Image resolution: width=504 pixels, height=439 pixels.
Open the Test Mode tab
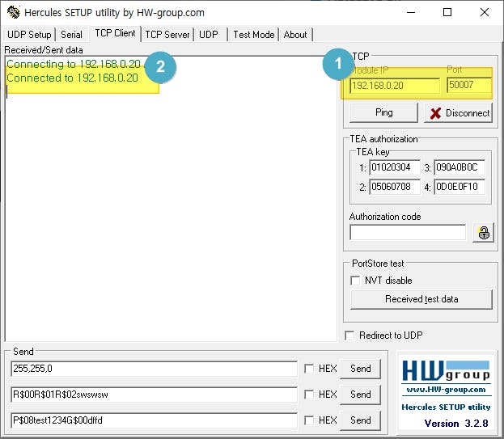click(253, 35)
